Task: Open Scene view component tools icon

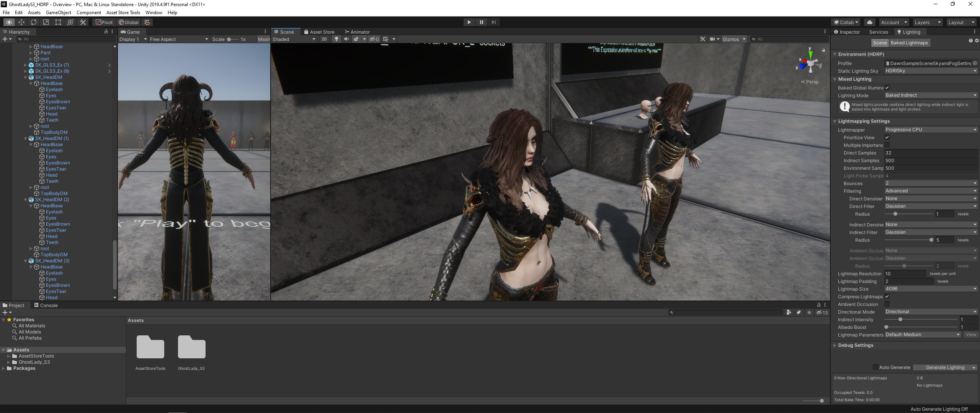Action: pyautogui.click(x=702, y=39)
